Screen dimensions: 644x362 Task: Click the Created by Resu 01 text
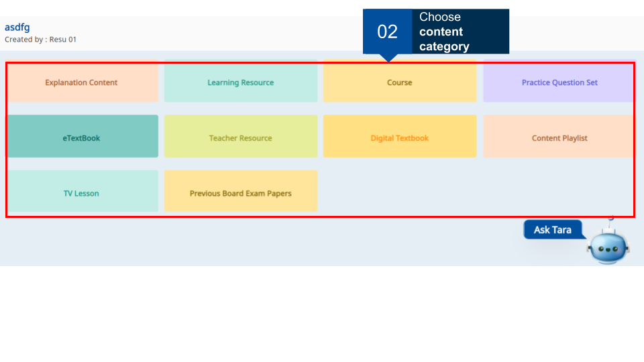pos(40,40)
